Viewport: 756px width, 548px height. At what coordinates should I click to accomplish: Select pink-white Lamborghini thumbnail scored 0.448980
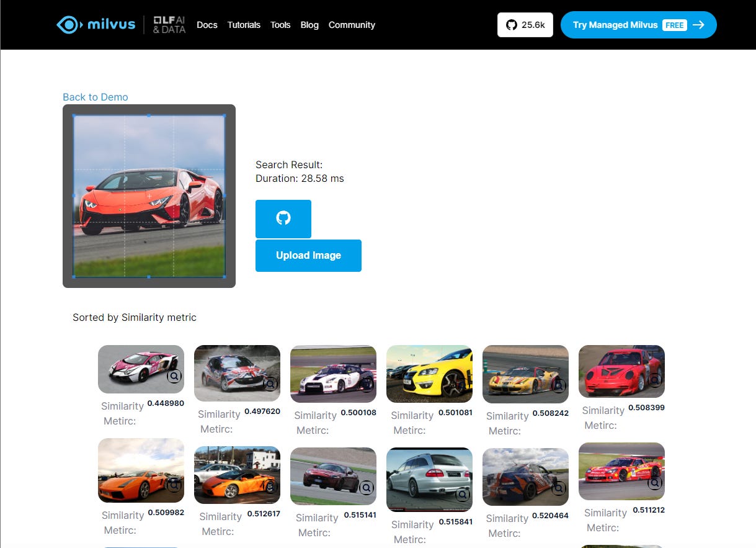141,369
